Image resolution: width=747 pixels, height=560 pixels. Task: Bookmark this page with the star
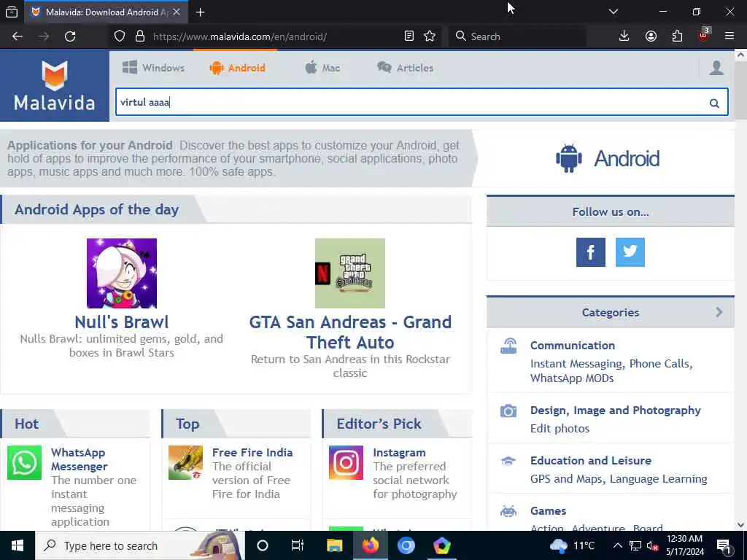pos(429,36)
